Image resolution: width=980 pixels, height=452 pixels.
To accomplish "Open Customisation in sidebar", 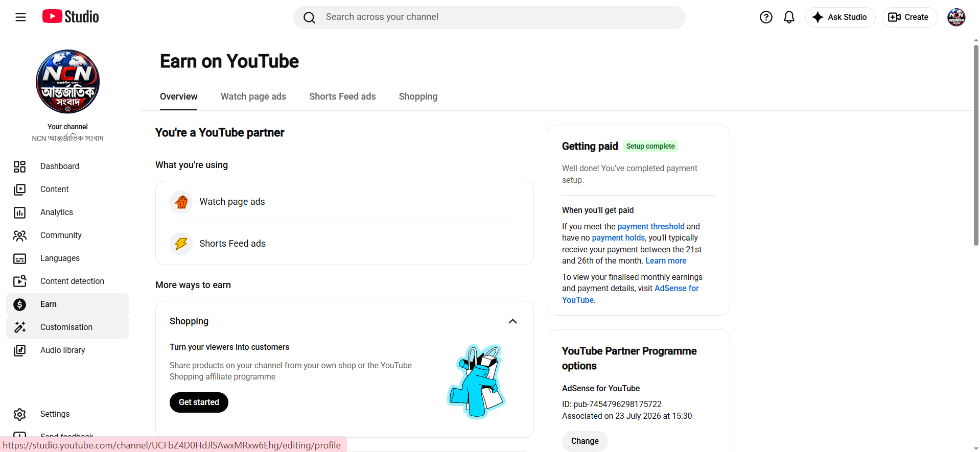I will coord(67,327).
